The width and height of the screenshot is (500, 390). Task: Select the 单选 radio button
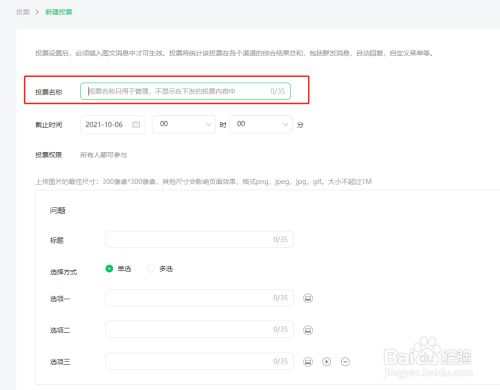coord(109,268)
